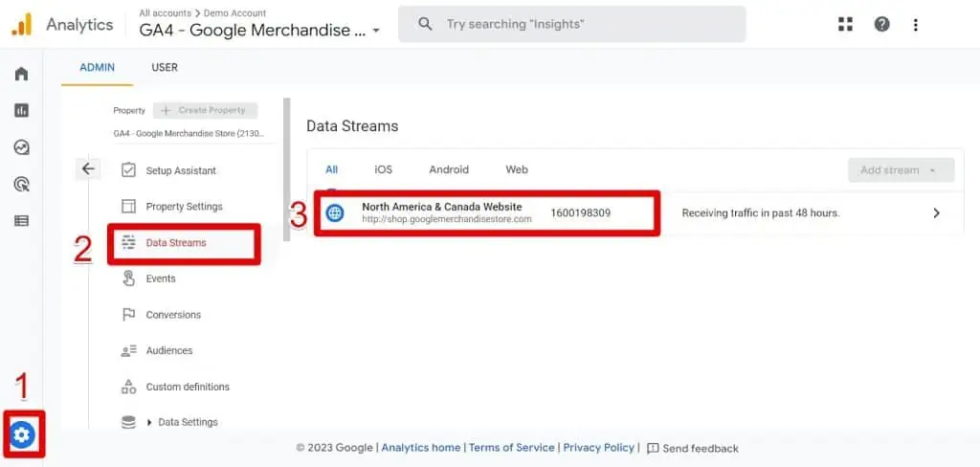Click the Demo Account breadcrumb
Image resolution: width=980 pixels, height=467 pixels.
(x=235, y=12)
